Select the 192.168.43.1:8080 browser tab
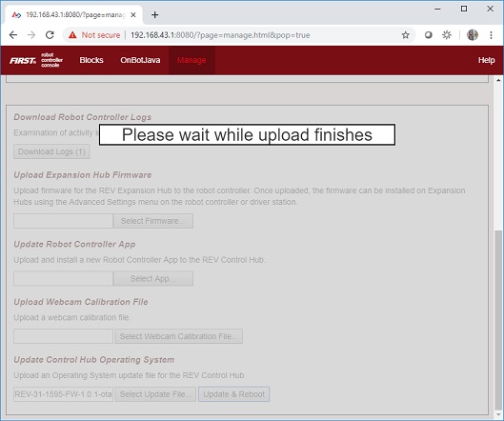The width and height of the screenshot is (504, 421). click(x=74, y=15)
